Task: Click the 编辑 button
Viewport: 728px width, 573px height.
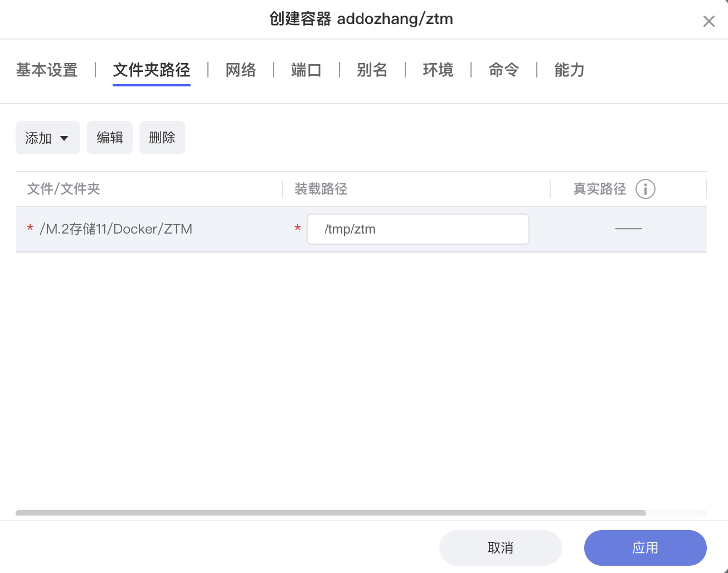Action: (x=109, y=138)
